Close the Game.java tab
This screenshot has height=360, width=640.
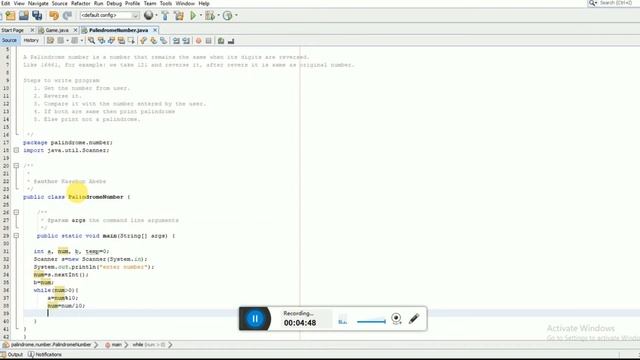75,30
